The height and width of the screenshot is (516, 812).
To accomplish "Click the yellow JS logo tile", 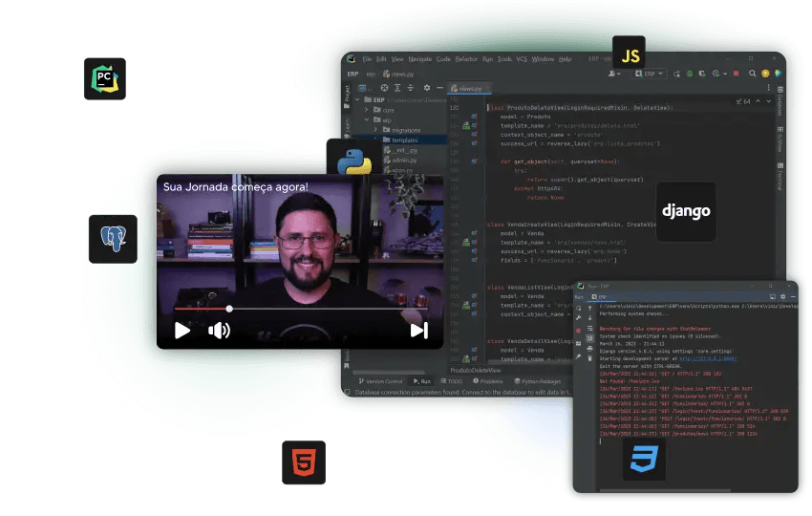I will coord(629,54).
